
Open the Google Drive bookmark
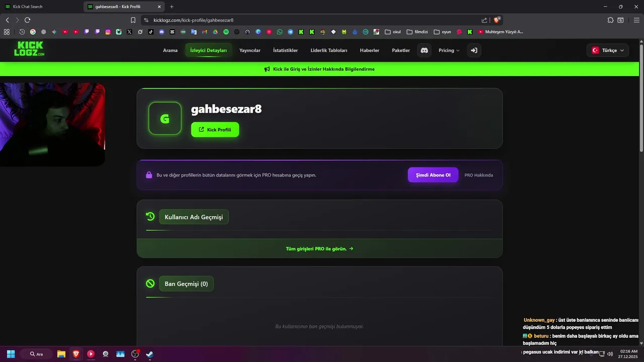pyautogui.click(x=215, y=32)
